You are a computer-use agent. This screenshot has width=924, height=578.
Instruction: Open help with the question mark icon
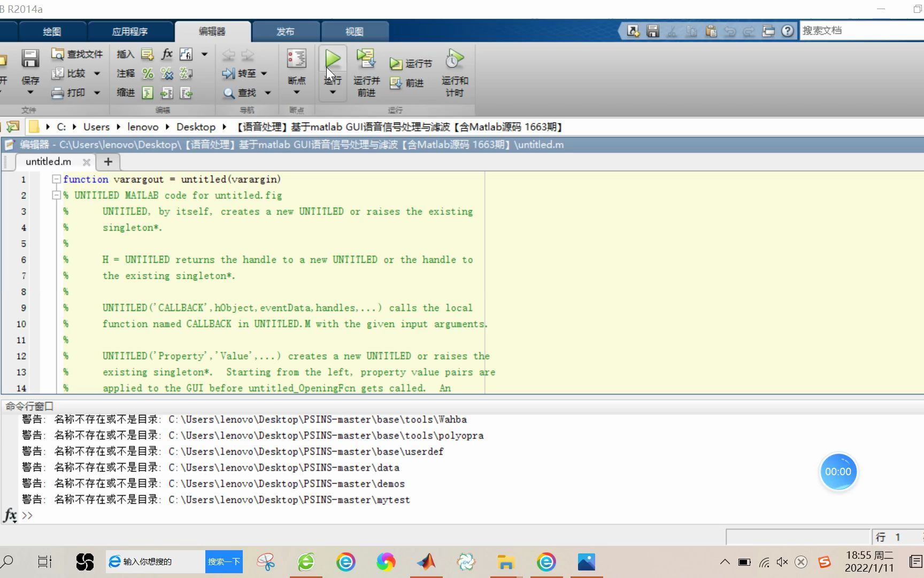coord(787,31)
